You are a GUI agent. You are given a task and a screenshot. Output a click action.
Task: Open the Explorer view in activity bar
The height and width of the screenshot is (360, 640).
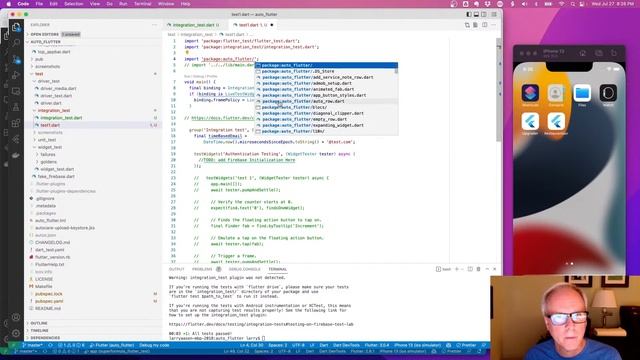click(16, 27)
